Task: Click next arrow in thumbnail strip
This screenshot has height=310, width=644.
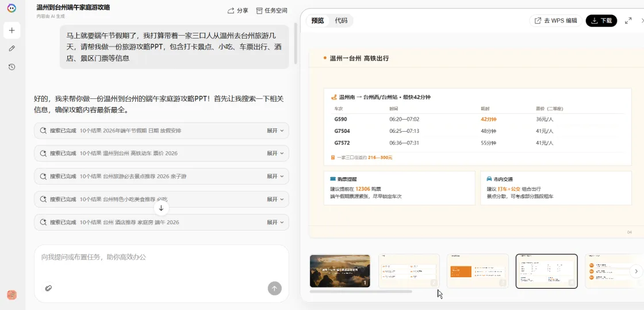Action: point(636,271)
